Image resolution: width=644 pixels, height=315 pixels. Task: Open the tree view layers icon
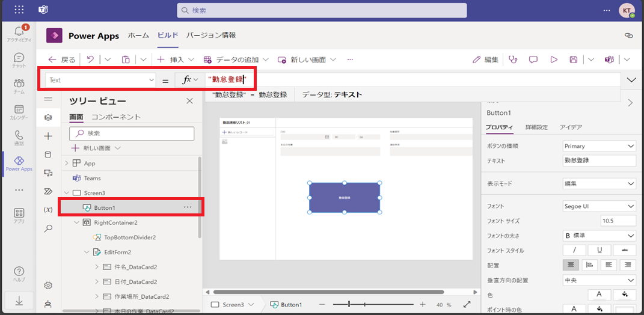(x=49, y=117)
